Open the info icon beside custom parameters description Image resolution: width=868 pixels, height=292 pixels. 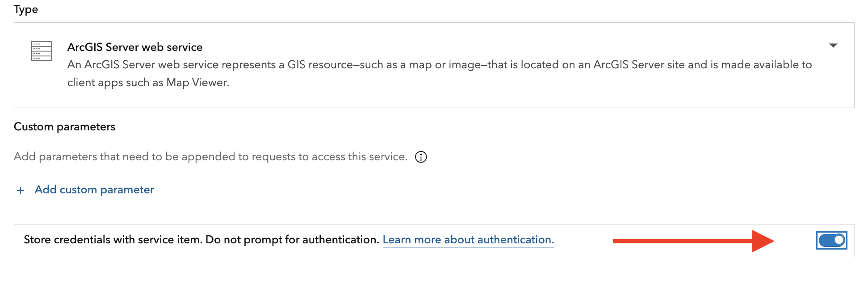421,157
